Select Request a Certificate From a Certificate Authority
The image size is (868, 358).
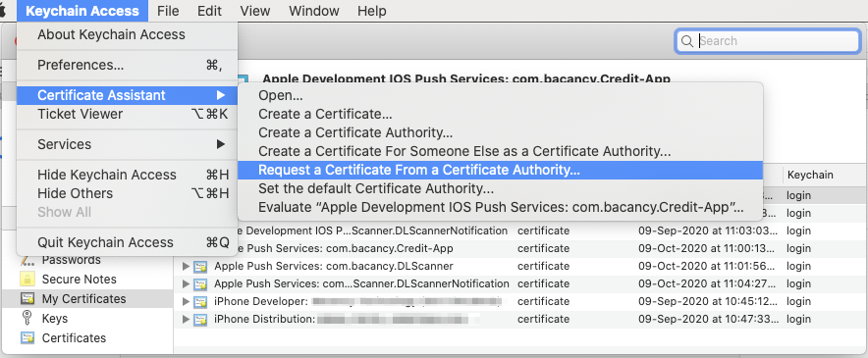point(501,170)
